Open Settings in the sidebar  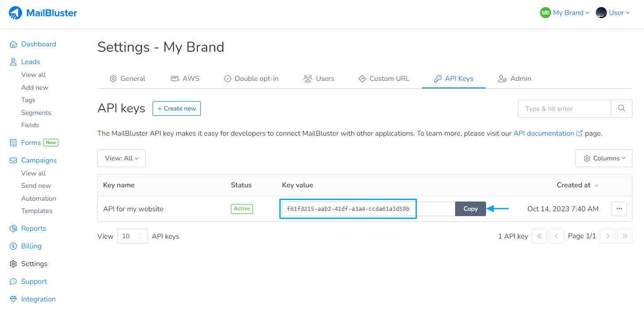tap(34, 264)
